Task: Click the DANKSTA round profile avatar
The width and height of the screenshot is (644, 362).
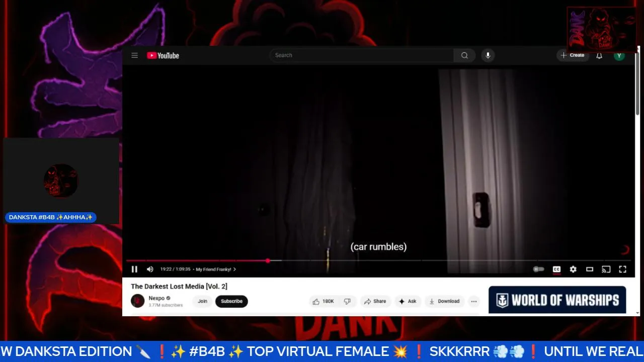Action: coord(61,180)
